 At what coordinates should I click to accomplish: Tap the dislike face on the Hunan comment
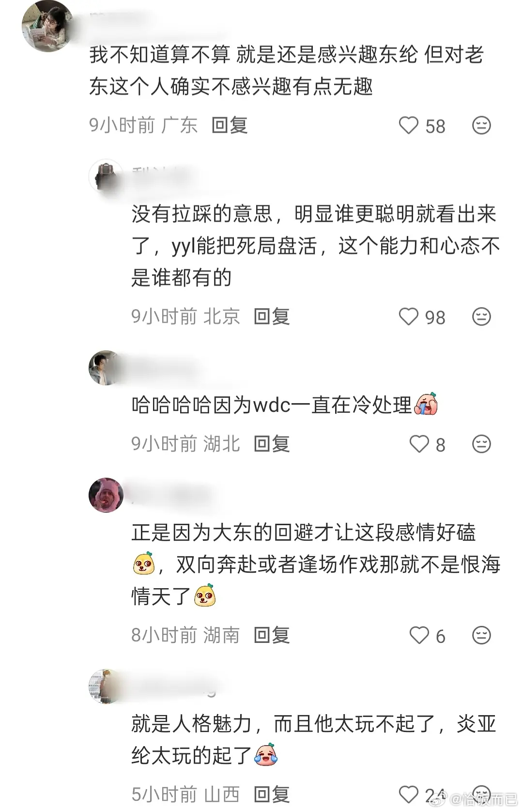pyautogui.click(x=481, y=635)
